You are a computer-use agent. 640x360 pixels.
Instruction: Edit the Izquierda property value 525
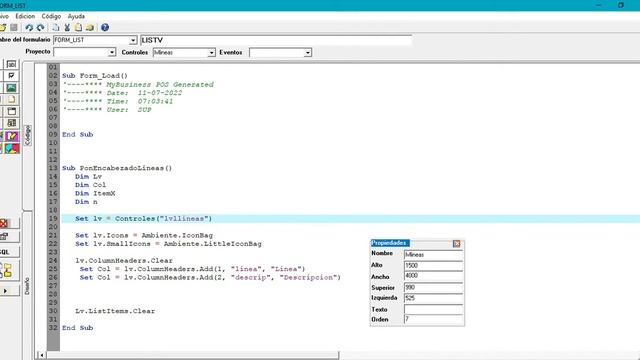click(x=433, y=298)
